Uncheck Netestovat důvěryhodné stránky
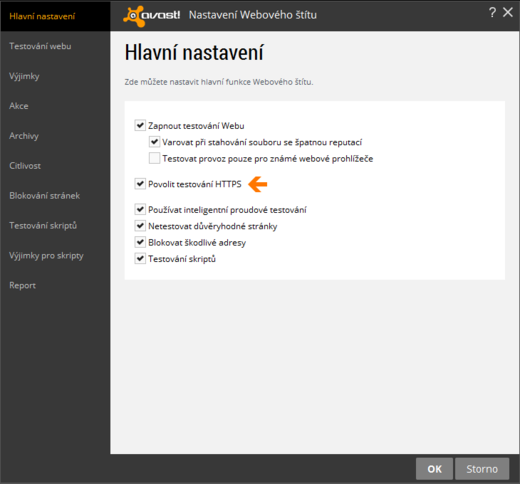 coord(140,226)
